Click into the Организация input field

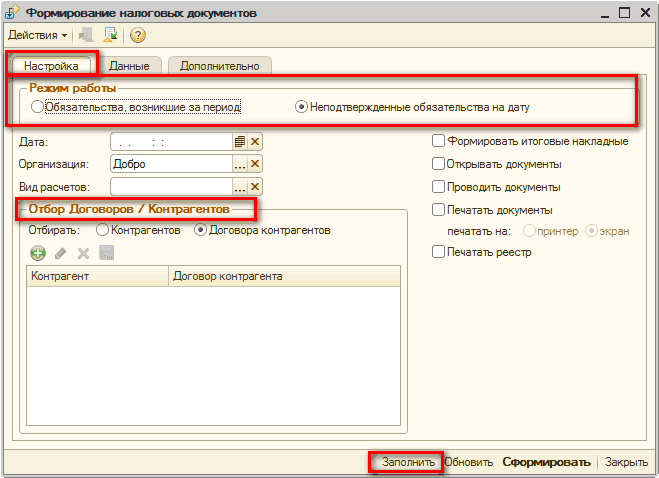point(170,164)
